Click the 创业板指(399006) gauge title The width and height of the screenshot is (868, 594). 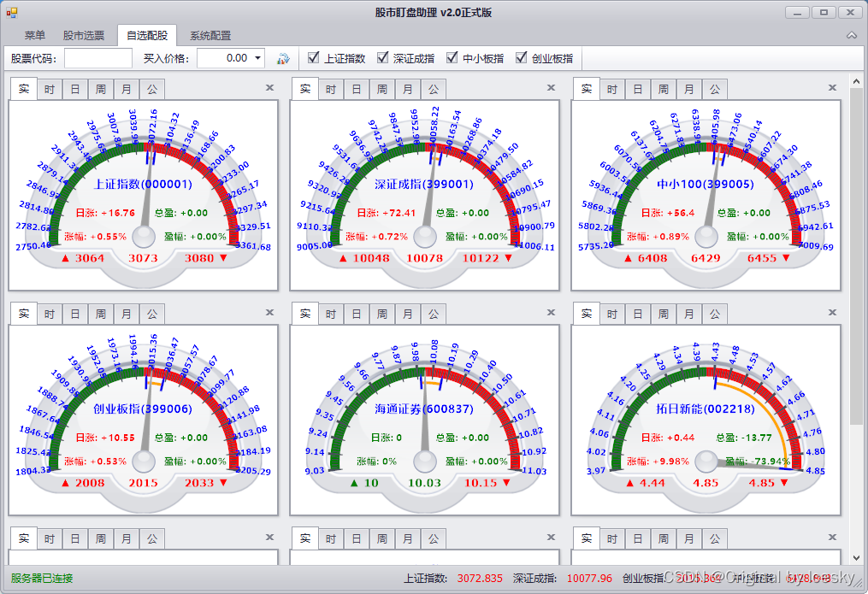tap(143, 409)
